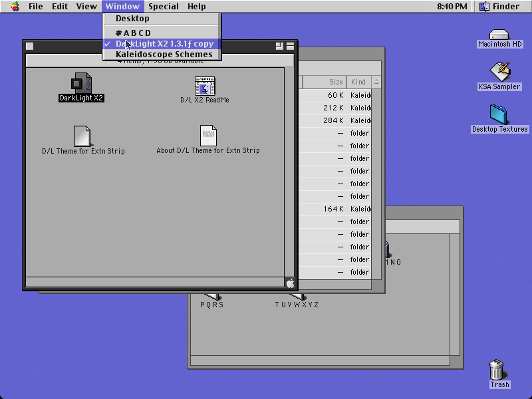Sort the list window by Size column
532x399 pixels.
[324, 82]
